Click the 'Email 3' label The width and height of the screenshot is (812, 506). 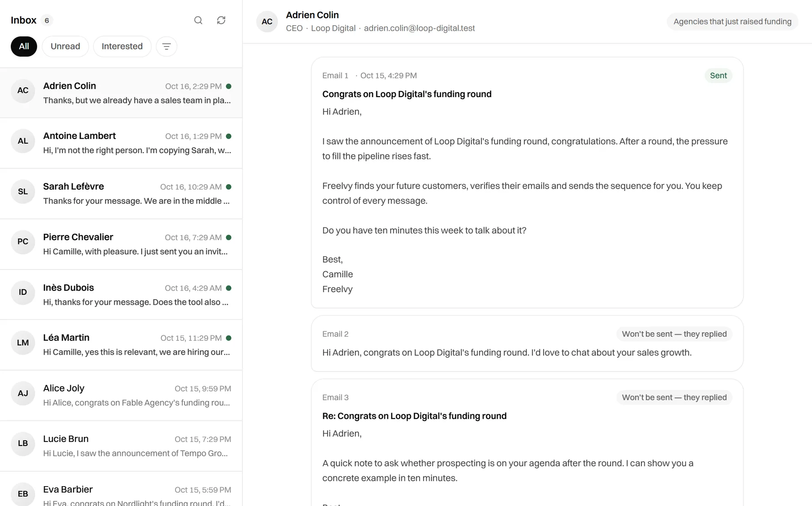point(335,398)
